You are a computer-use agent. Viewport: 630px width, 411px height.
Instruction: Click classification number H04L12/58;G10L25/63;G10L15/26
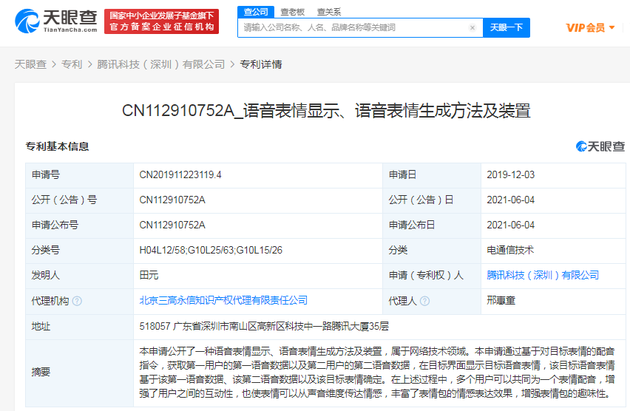coord(211,250)
